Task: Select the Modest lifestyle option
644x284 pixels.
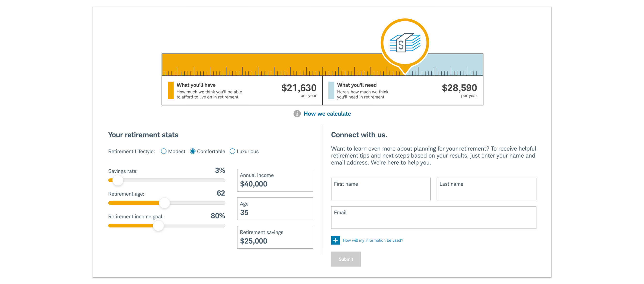Action: [x=164, y=151]
